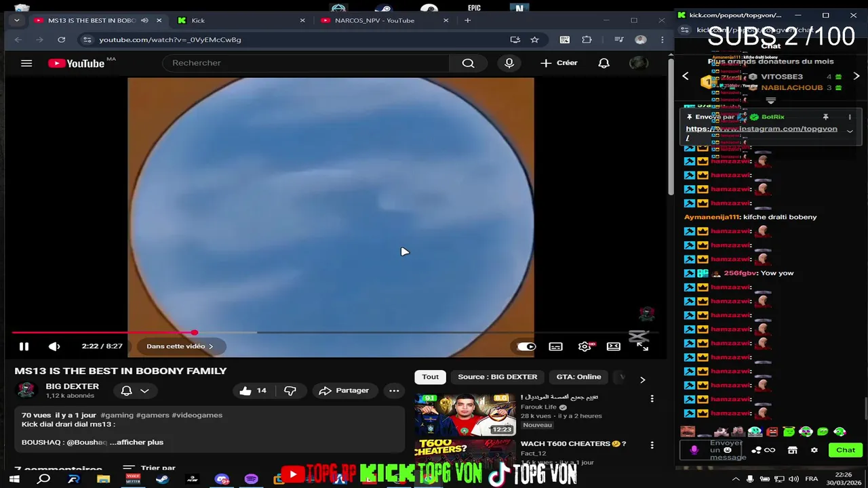Open the 'Trier par' sort dropdown

coord(149,468)
